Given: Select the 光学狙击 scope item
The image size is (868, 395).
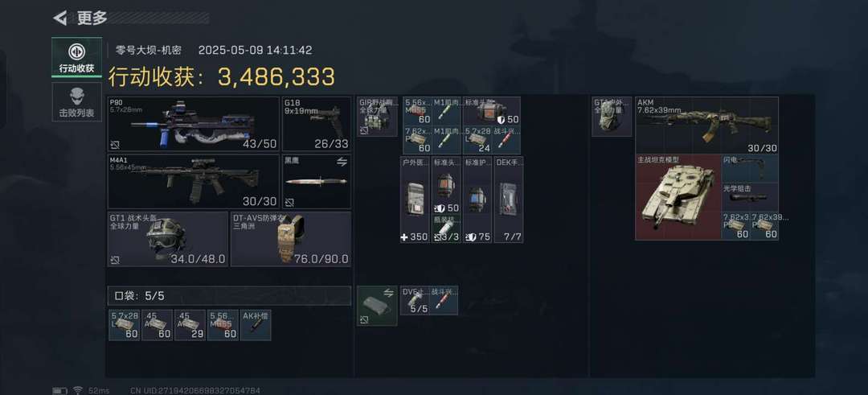Looking at the screenshot, I should pyautogui.click(x=750, y=197).
